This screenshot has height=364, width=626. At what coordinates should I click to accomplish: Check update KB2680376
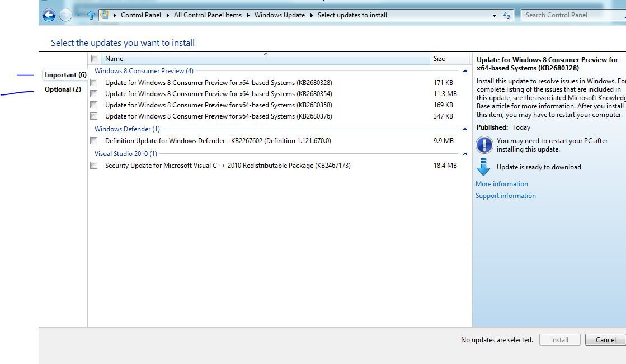94,116
